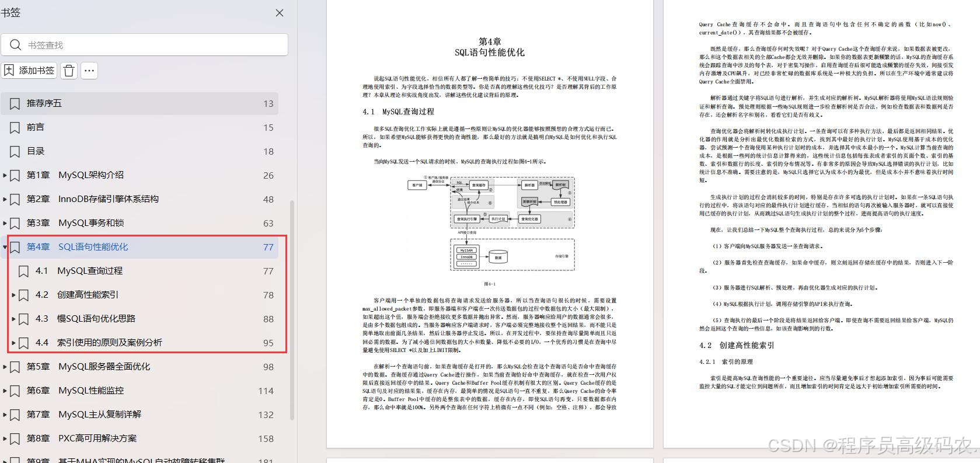980x463 pixels.
Task: Expand the 第2章 InnoDB存储引擎体系结构 bookmark
Action: coord(5,199)
